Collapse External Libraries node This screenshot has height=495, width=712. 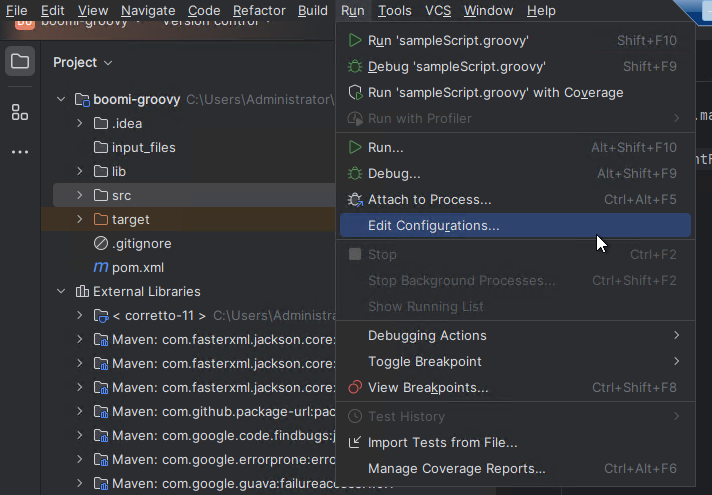coord(61,291)
